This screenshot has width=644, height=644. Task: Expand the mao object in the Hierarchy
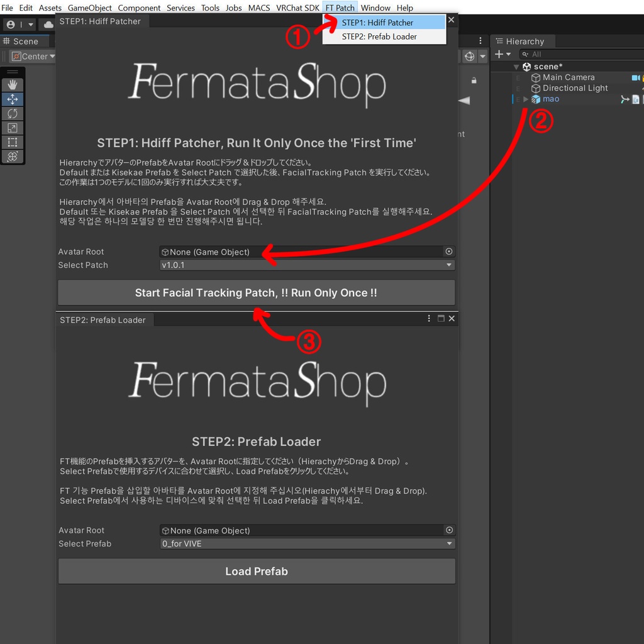pyautogui.click(x=526, y=99)
